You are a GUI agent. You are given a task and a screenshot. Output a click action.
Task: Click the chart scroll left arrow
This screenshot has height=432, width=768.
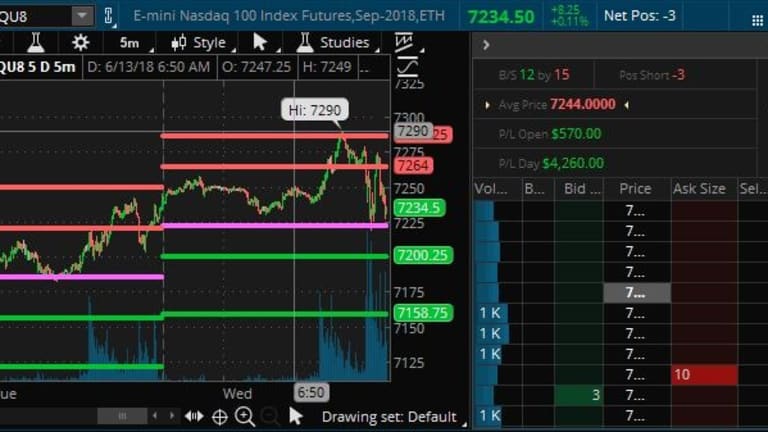155,416
